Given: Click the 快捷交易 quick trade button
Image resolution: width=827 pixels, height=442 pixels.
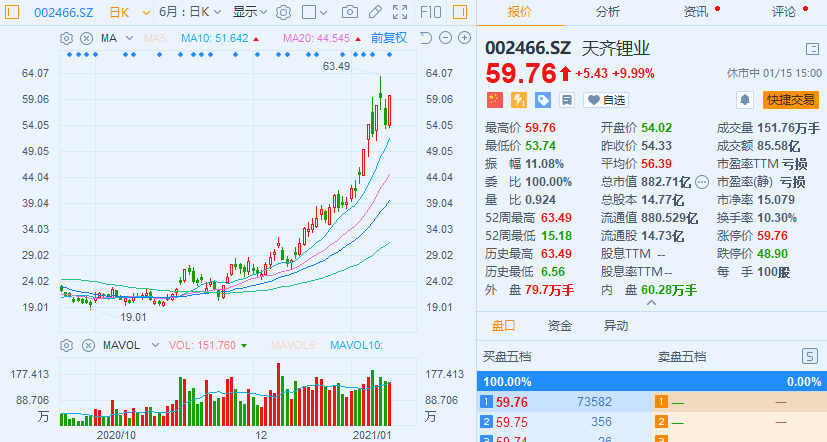Looking at the screenshot, I should tap(791, 100).
